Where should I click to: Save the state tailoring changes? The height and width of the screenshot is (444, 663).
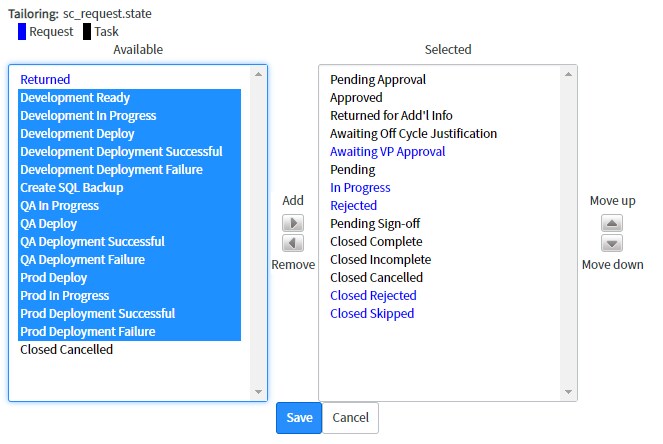coord(299,418)
